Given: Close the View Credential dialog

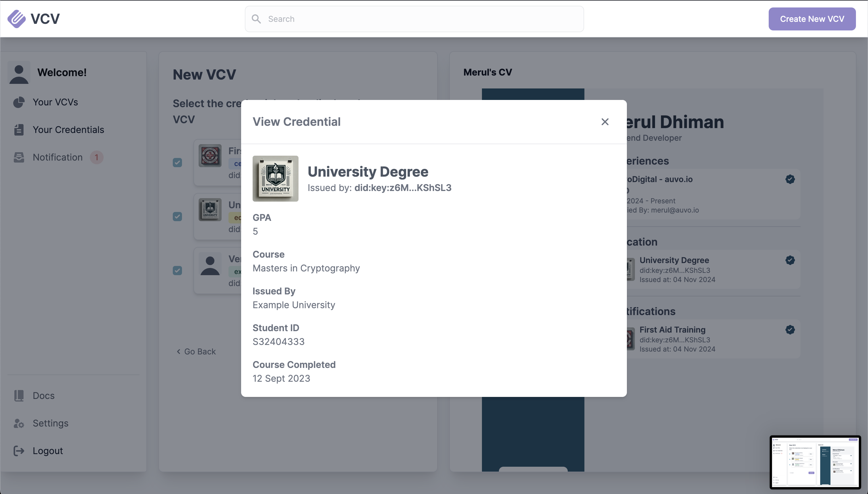Looking at the screenshot, I should tap(605, 122).
